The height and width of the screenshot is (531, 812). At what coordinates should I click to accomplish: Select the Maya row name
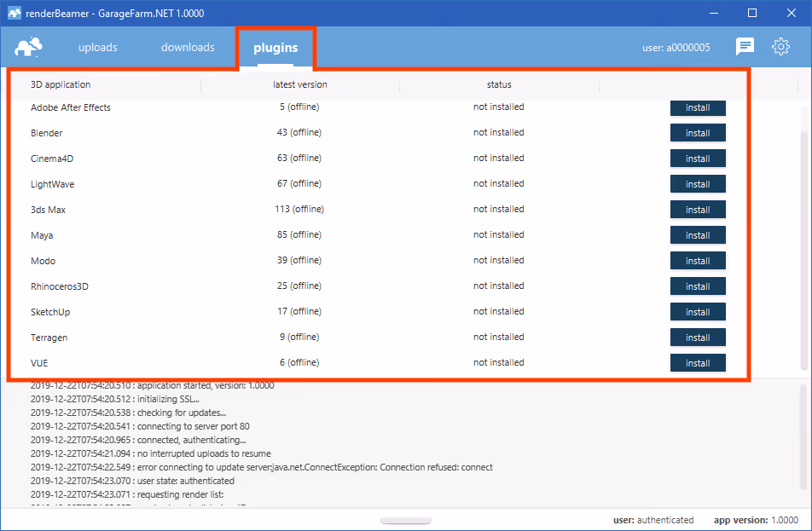42,235
